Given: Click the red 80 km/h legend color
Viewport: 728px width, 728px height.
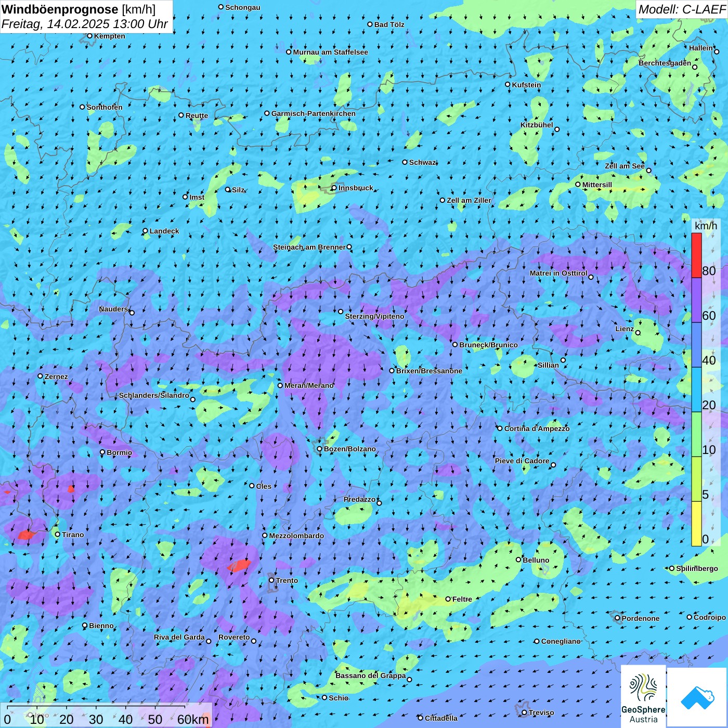Looking at the screenshot, I should coord(696,255).
